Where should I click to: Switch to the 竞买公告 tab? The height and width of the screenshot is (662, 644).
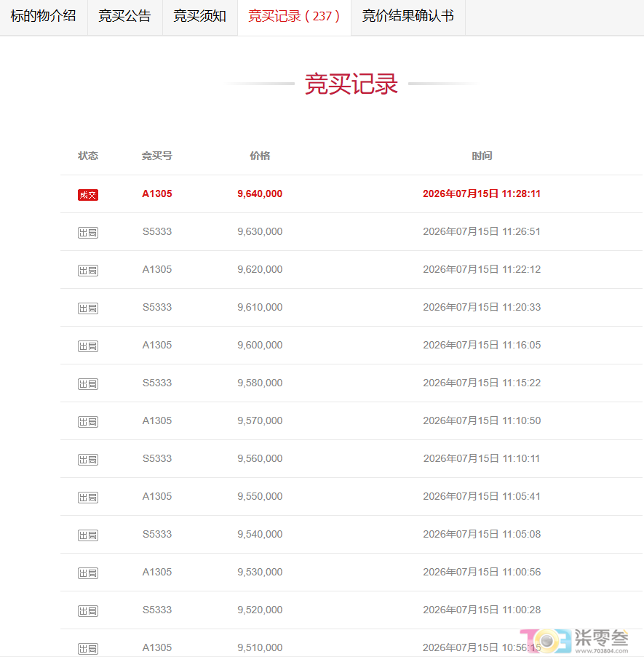tap(125, 17)
